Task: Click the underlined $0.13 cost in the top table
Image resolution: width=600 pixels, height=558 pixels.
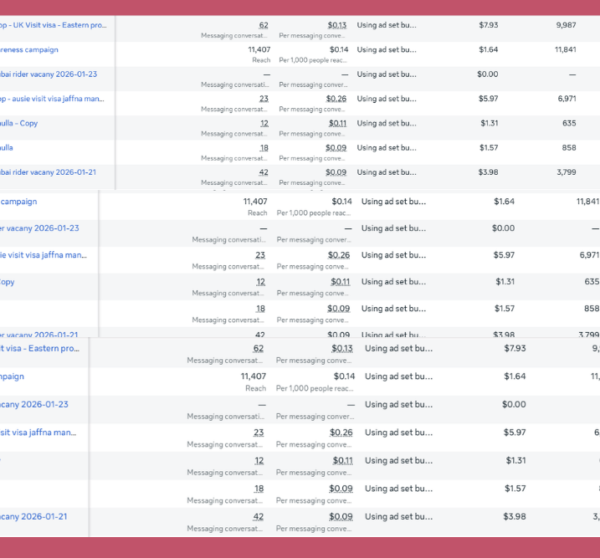Action: [337, 24]
